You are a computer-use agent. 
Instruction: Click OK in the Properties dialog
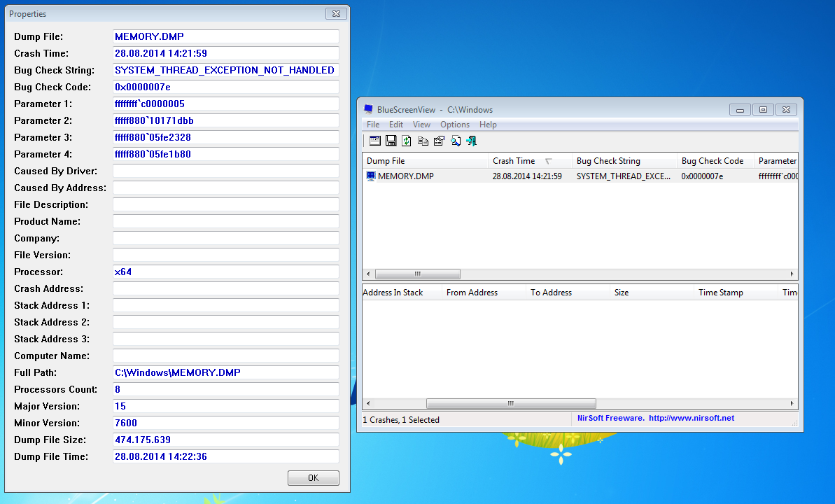click(x=313, y=478)
